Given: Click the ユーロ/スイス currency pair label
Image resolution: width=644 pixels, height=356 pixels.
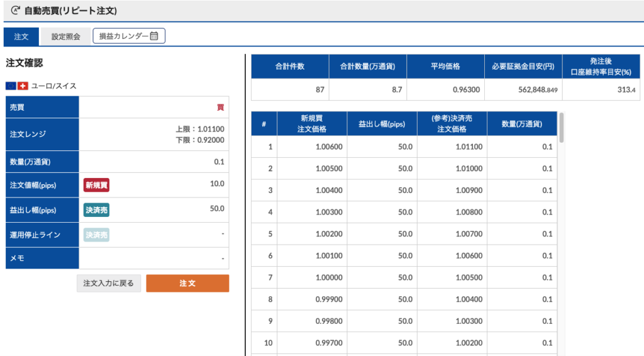Looking at the screenshot, I should coord(54,86).
